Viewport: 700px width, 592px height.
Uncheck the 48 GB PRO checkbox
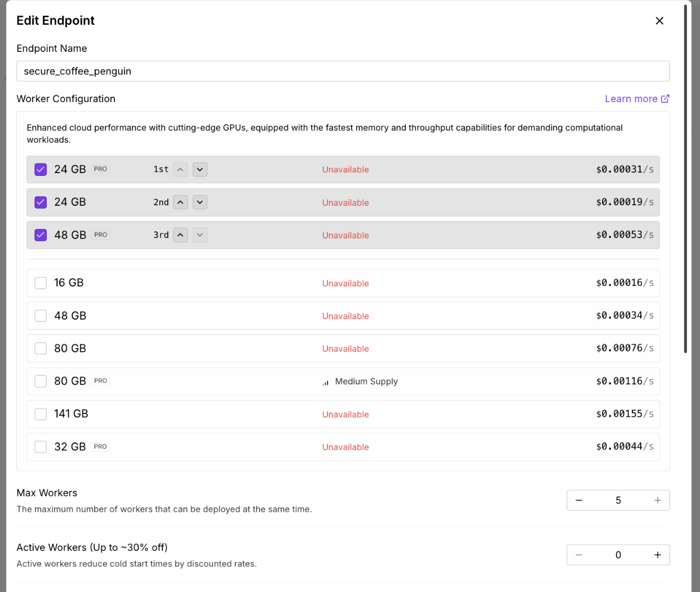(41, 235)
